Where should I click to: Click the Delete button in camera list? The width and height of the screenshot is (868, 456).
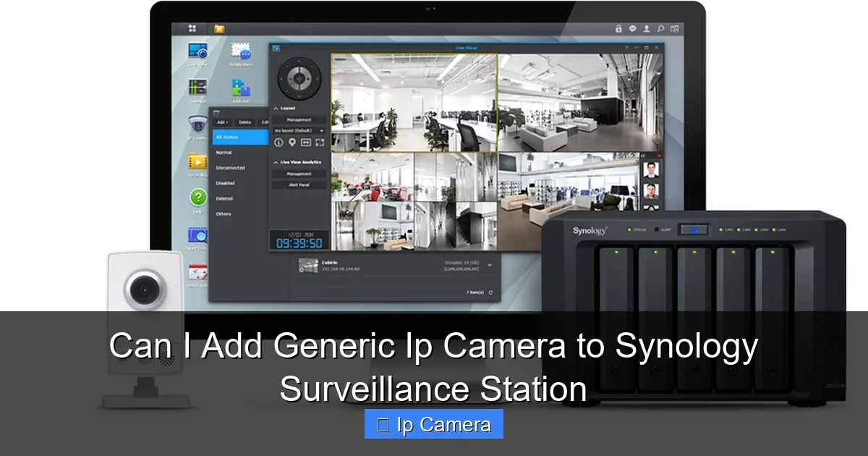[x=245, y=122]
